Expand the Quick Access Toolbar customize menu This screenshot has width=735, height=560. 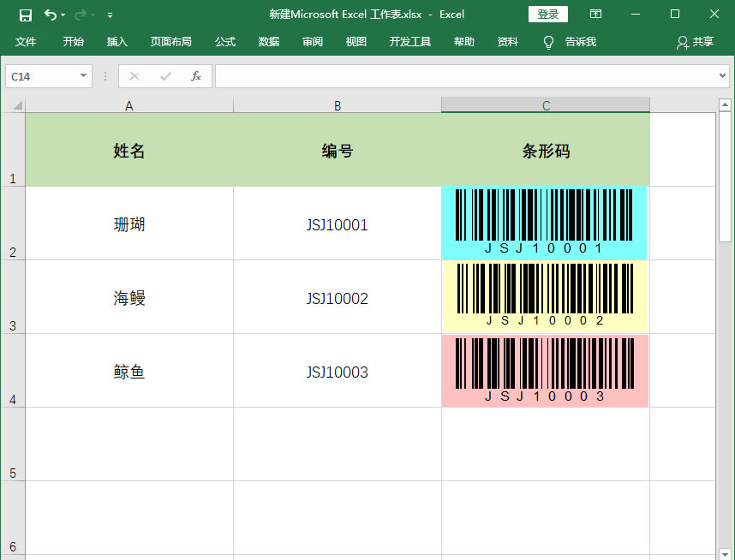click(109, 14)
